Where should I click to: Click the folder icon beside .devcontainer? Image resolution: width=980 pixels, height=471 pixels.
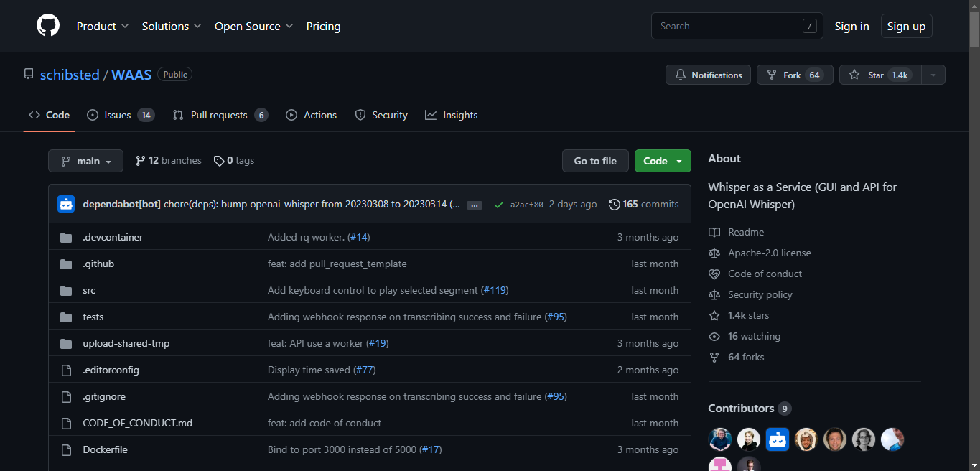point(67,237)
